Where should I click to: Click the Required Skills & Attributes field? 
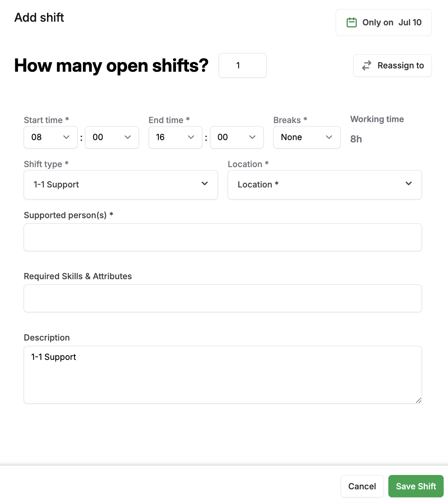[x=222, y=298]
